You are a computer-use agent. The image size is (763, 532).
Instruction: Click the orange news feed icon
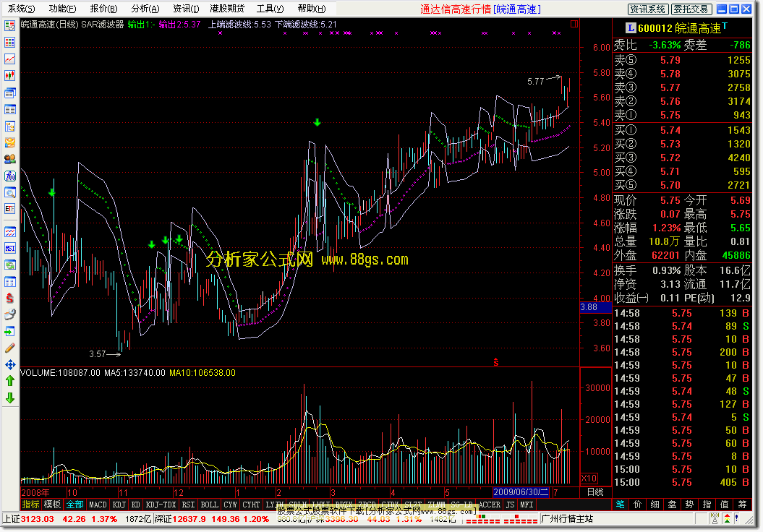click(x=9, y=142)
